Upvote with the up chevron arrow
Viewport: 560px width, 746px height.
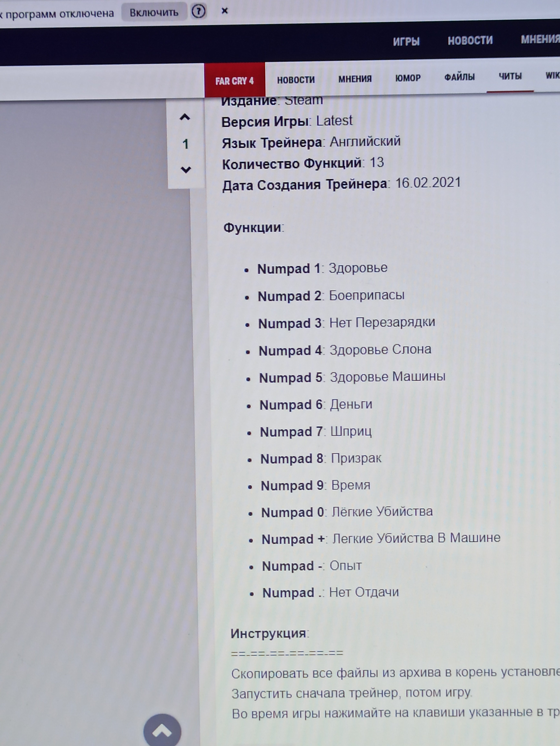(x=185, y=117)
